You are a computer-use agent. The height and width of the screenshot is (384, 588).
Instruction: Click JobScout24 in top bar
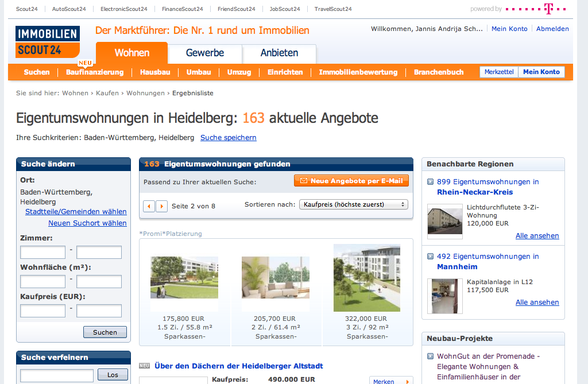(285, 9)
